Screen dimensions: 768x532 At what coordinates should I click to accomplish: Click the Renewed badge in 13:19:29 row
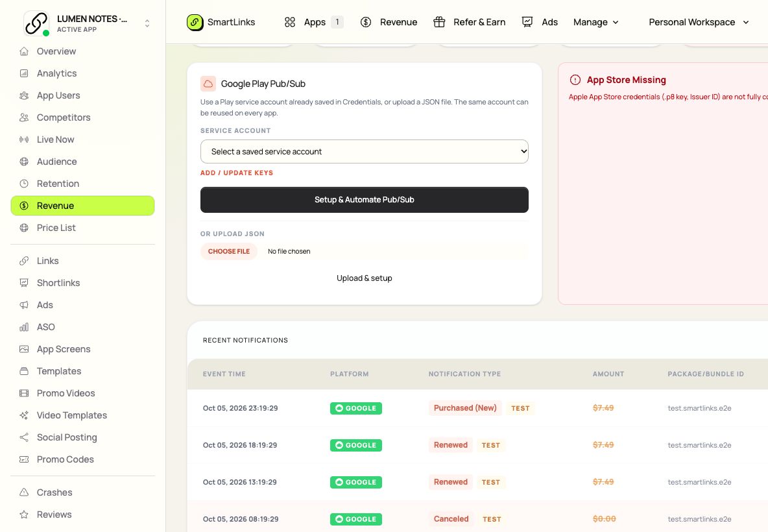click(451, 482)
